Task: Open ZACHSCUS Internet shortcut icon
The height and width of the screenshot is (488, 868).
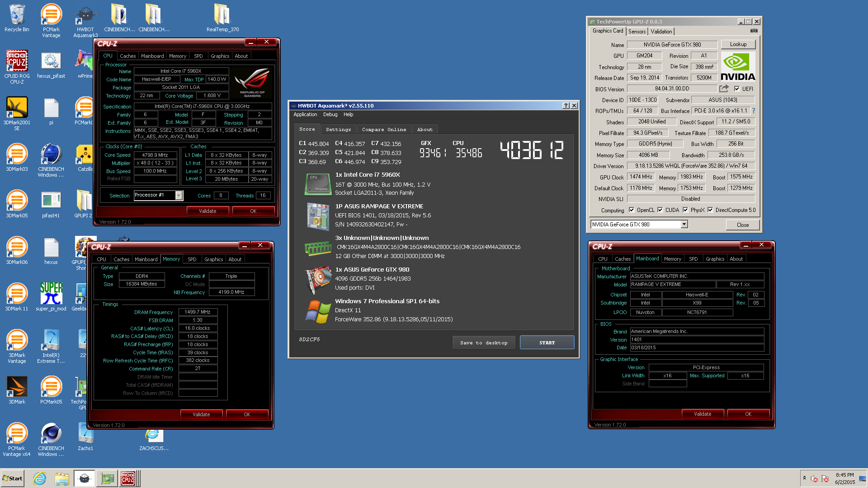Action: pyautogui.click(x=154, y=439)
